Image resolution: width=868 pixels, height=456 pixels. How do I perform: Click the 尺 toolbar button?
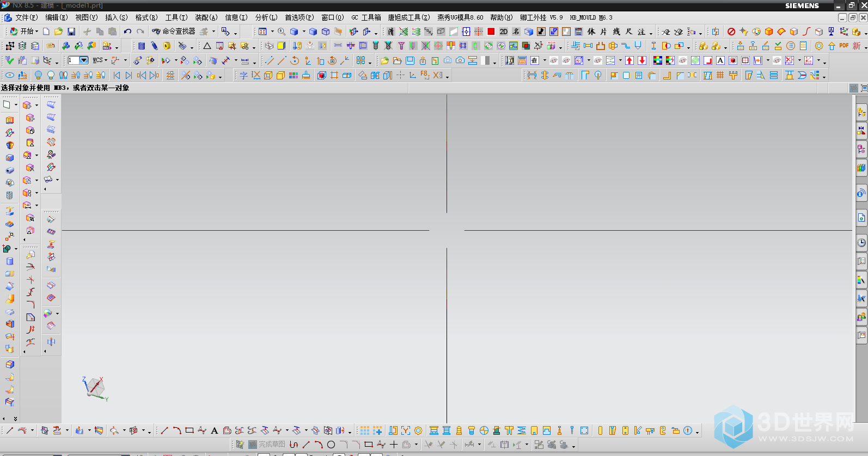[x=629, y=32]
